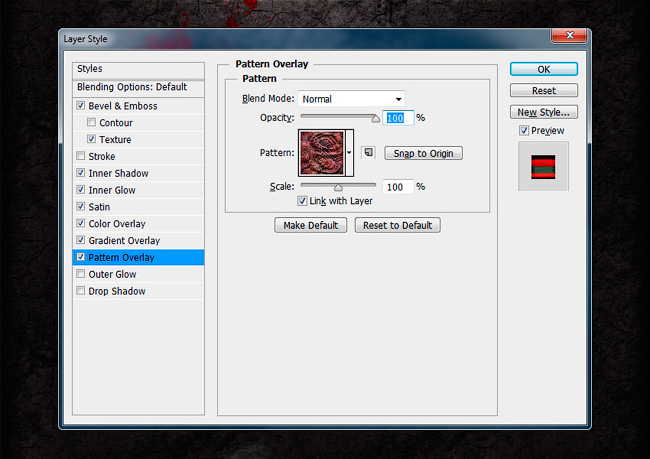Click Make Default
Image resolution: width=650 pixels, height=459 pixels.
310,225
